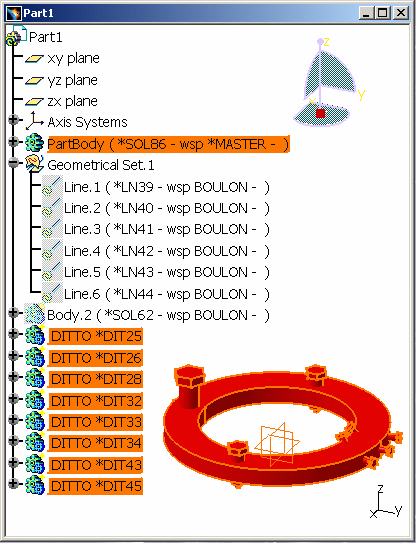Click the Geometrical Set.1 icon

[x=34, y=164]
